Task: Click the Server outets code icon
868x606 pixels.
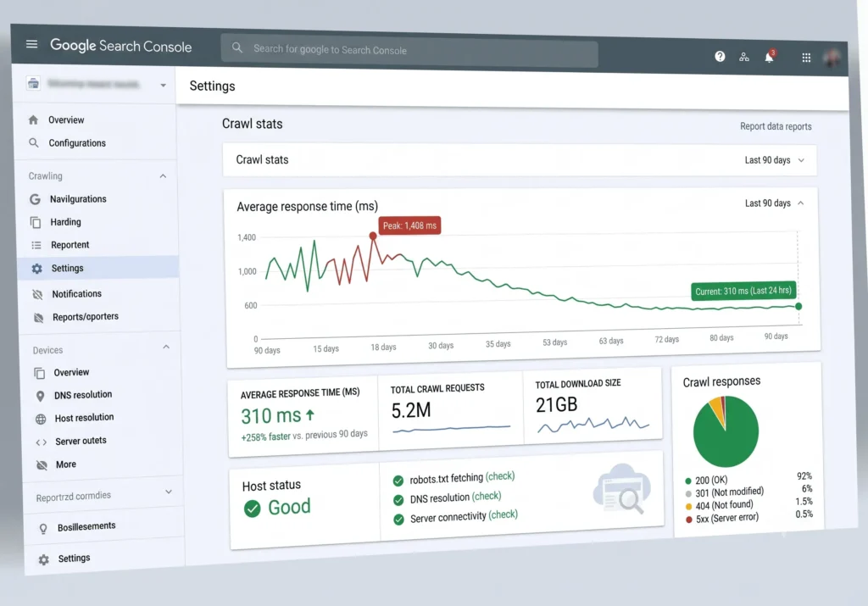Action: click(41, 442)
